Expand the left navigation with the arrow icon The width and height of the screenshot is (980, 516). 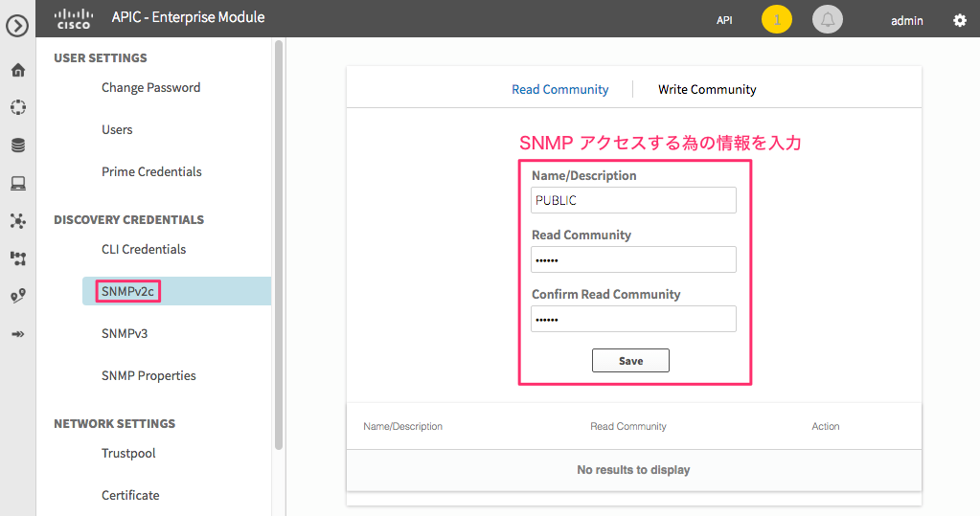pos(17,26)
